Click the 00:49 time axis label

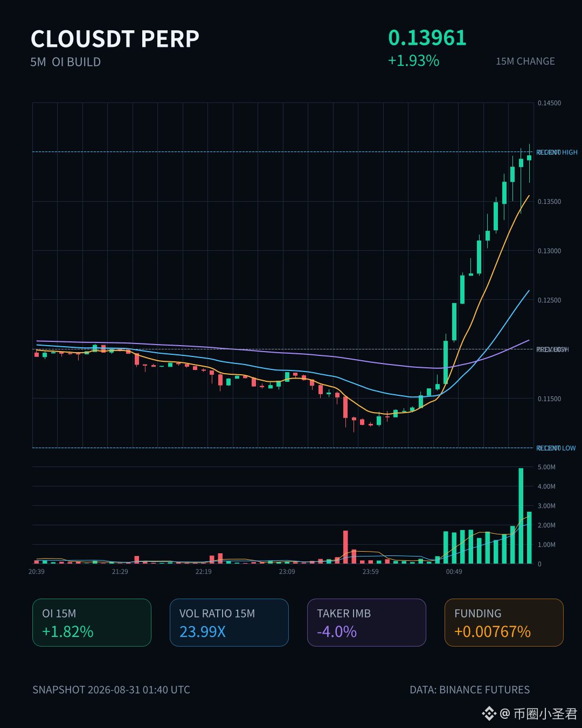pyautogui.click(x=454, y=572)
